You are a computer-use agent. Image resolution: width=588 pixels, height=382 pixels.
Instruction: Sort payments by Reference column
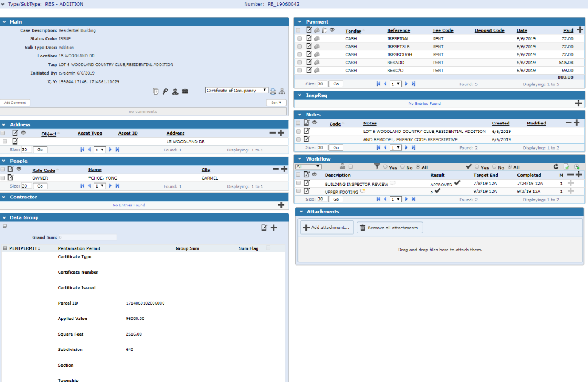(399, 30)
